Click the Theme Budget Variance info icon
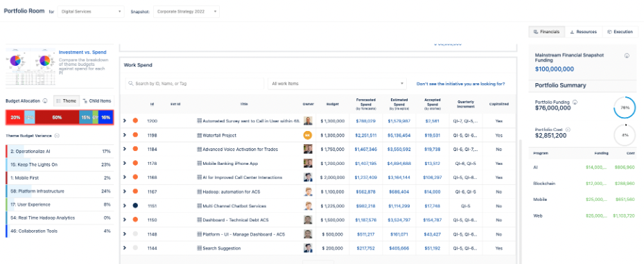The width and height of the screenshot is (644, 264). point(57,135)
